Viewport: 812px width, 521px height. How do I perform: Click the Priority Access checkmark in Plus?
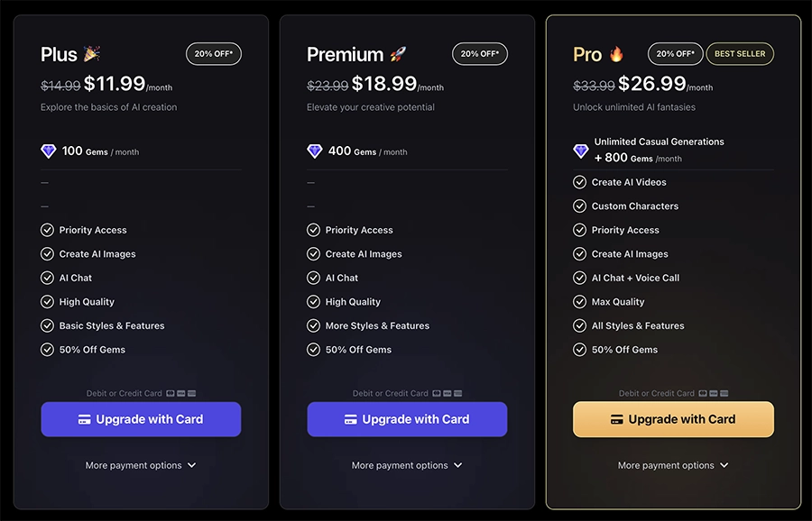pyautogui.click(x=48, y=230)
